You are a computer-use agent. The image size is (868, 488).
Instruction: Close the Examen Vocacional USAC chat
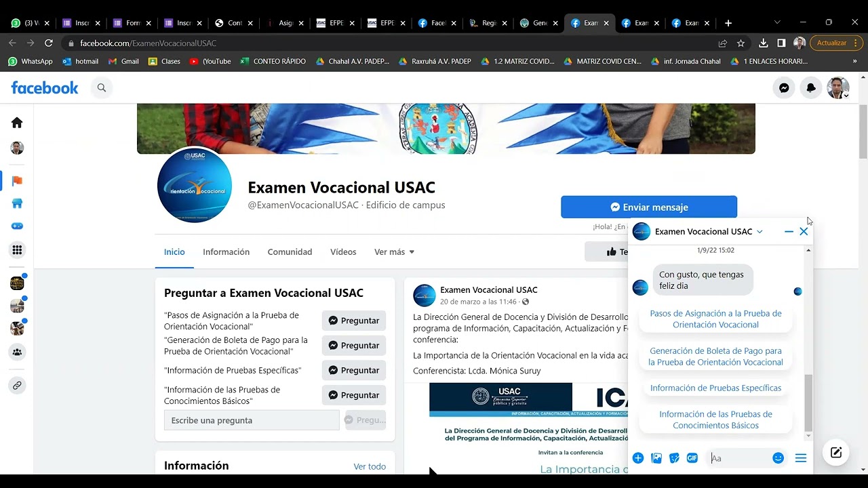click(804, 232)
